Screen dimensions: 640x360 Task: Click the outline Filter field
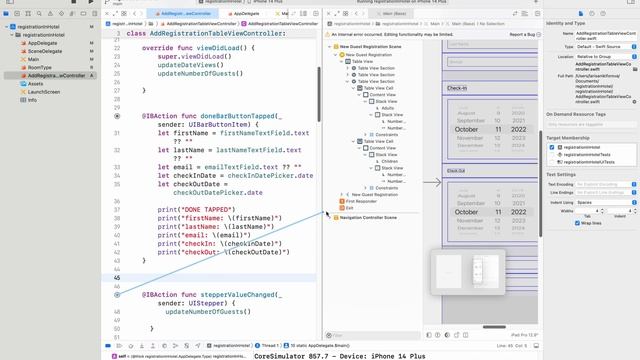click(x=373, y=336)
